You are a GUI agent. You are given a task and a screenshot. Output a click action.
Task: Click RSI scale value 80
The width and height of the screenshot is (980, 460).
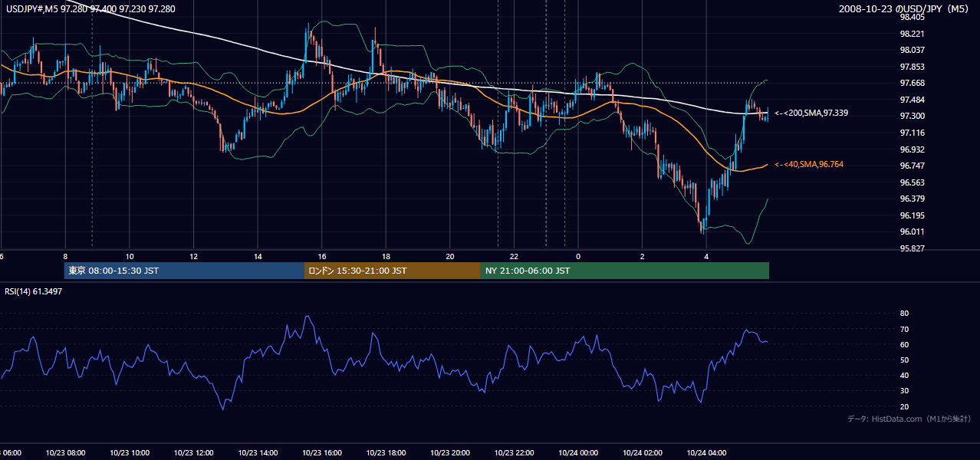click(904, 314)
